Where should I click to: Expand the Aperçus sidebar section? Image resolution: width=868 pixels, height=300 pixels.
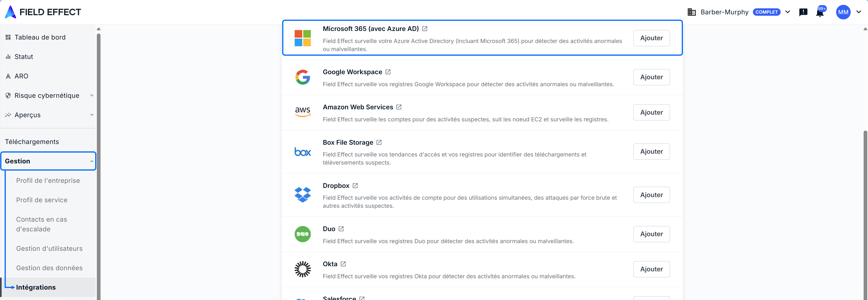pos(91,115)
